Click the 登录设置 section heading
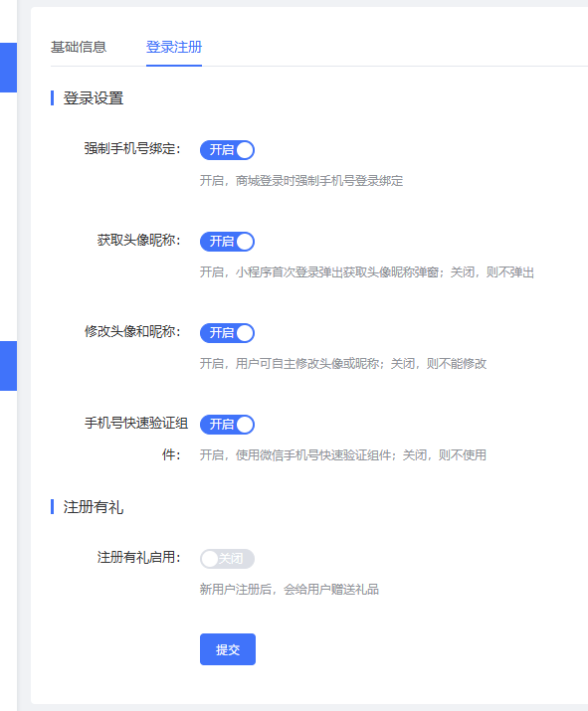 click(x=93, y=97)
